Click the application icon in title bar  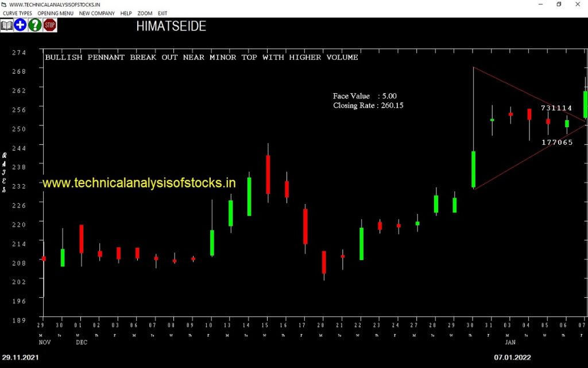coord(4,4)
